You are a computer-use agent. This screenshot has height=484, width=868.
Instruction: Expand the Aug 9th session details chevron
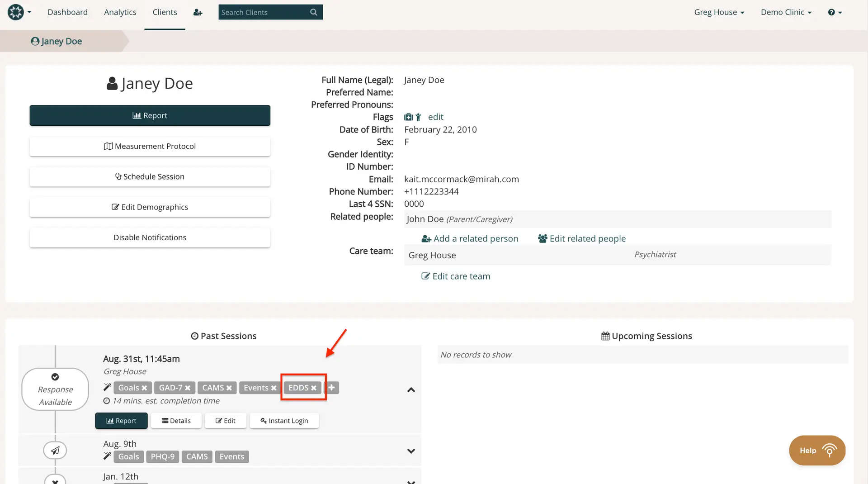(411, 451)
